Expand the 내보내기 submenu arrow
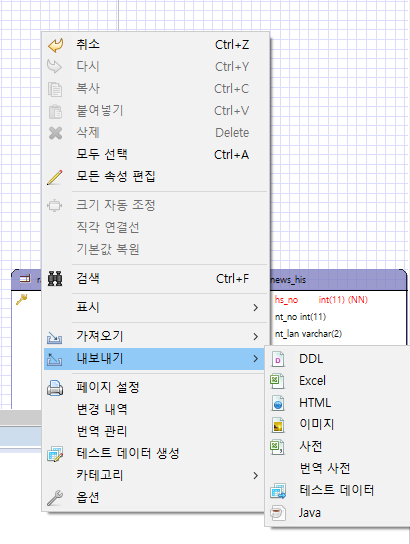Screen dimensions: 410x544 [256, 359]
